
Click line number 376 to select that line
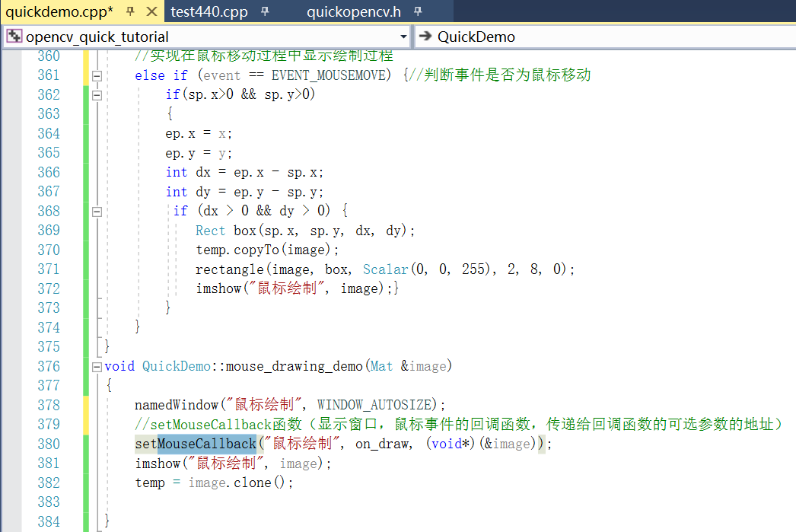[49, 366]
